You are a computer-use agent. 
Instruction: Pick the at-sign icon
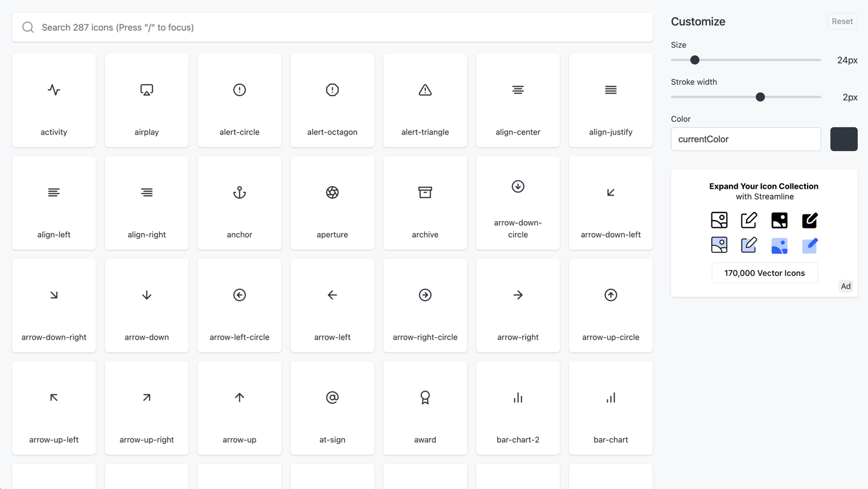(x=332, y=408)
